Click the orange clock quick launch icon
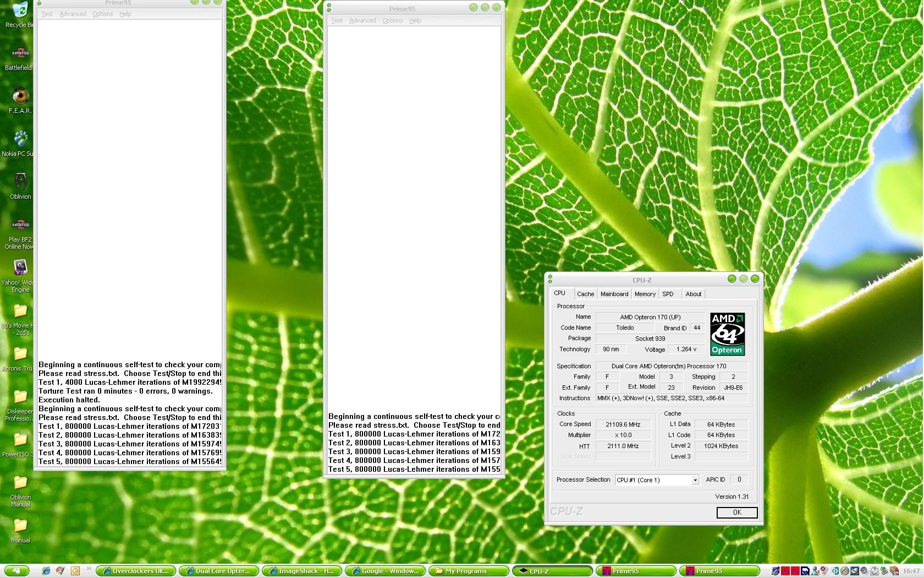Screen dimensions: 924x578 click(75, 571)
